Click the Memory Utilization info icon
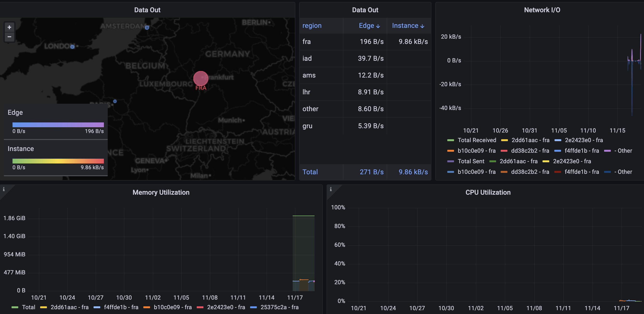The image size is (644, 314). pyautogui.click(x=4, y=189)
